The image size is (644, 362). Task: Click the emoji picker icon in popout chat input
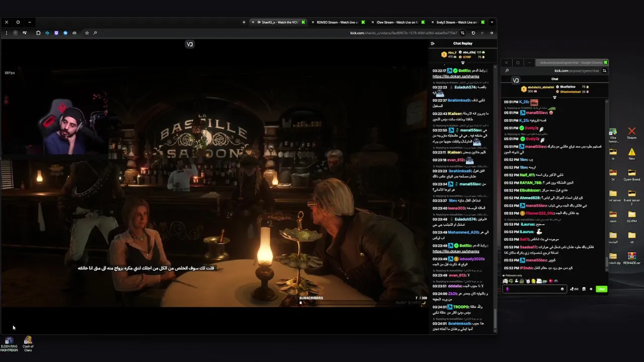tap(562, 289)
